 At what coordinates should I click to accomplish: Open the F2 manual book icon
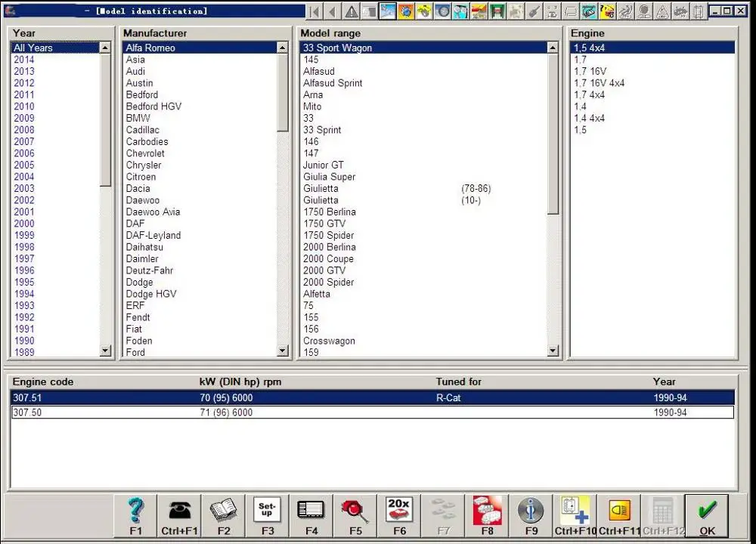coord(223,511)
